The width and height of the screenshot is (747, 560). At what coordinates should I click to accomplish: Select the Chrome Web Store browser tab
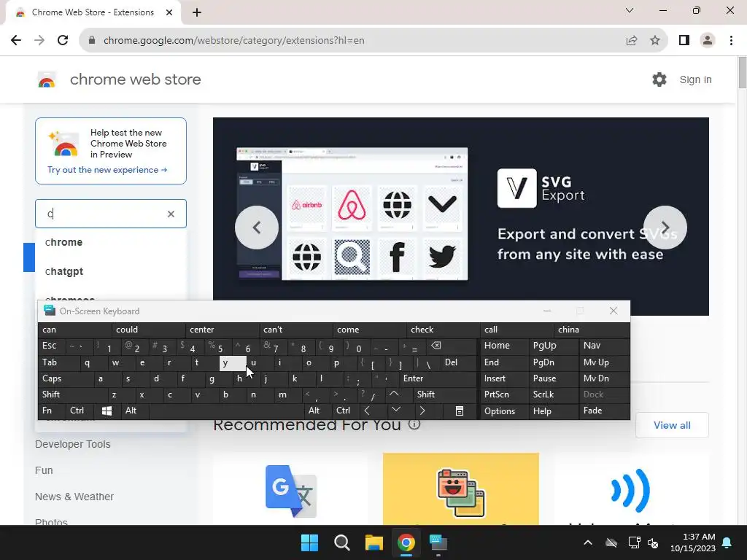click(x=93, y=12)
